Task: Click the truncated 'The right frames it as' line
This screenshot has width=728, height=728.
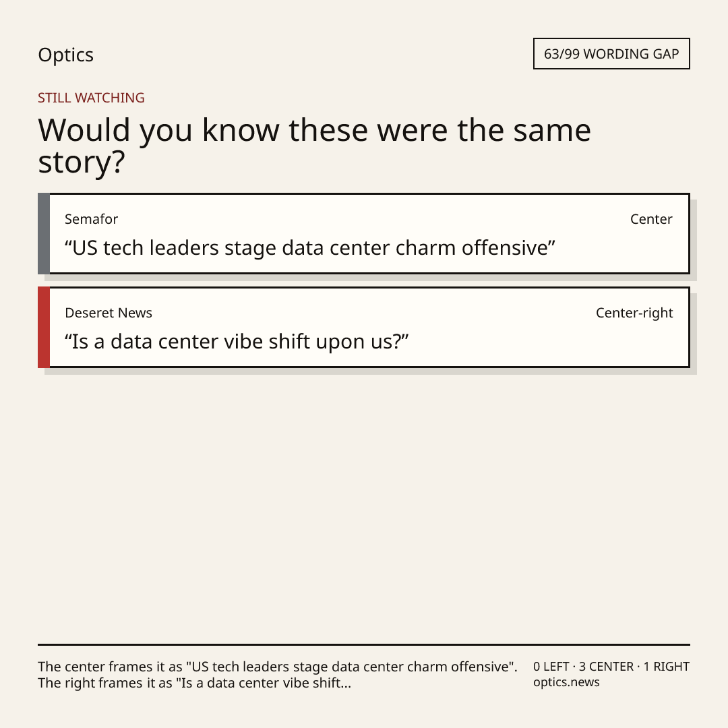Action: tap(195, 683)
